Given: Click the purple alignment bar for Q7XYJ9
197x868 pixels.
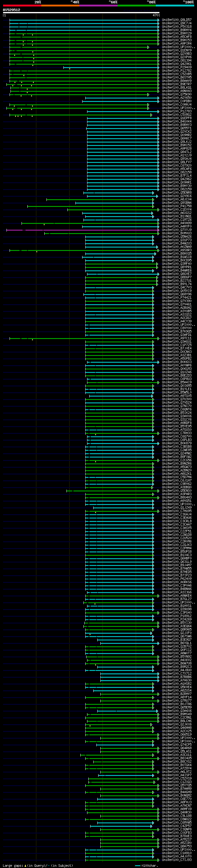Looking at the screenshot, I should (x=82, y=230).
